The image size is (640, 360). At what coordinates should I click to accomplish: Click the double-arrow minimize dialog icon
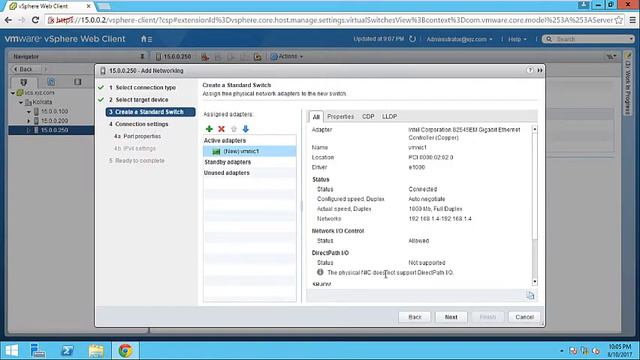pyautogui.click(x=540, y=70)
